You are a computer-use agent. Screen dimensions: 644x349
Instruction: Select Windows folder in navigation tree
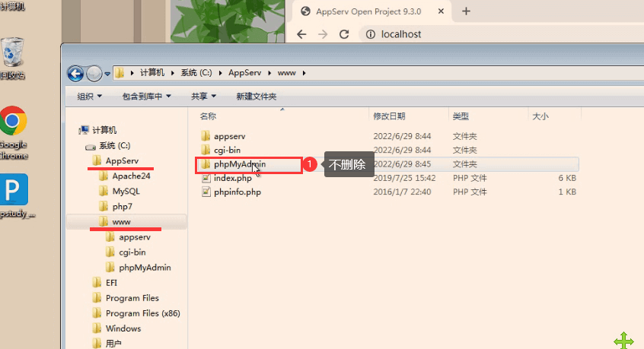tap(123, 328)
